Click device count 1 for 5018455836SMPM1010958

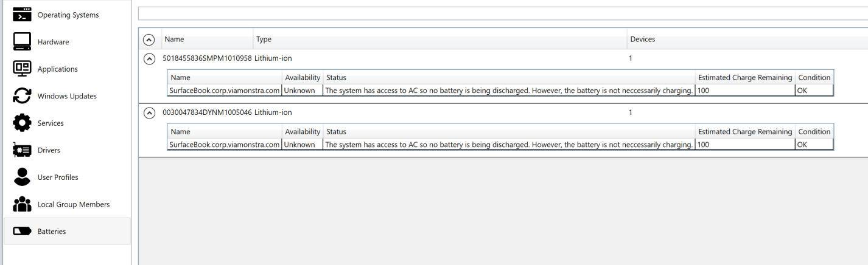pyautogui.click(x=631, y=59)
